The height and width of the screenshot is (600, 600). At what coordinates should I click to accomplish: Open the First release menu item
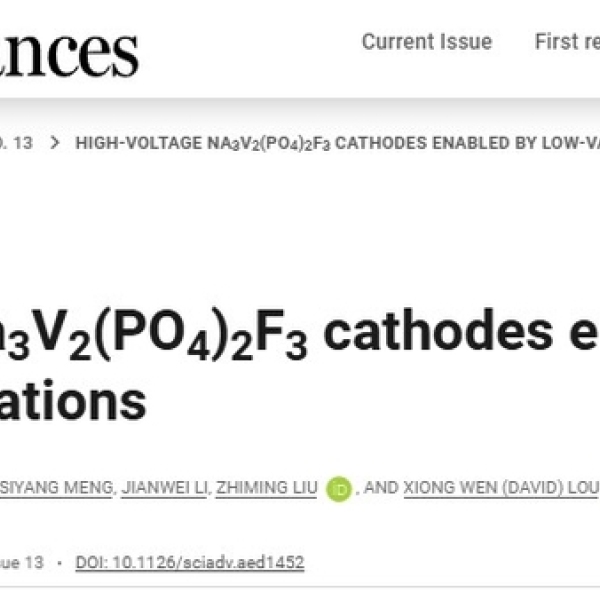(x=567, y=42)
